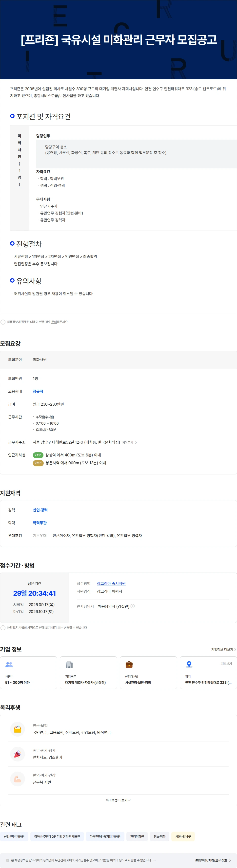
Task: Click the info icon before 마감일은 기업의 사정으로
Action: click(3, 627)
